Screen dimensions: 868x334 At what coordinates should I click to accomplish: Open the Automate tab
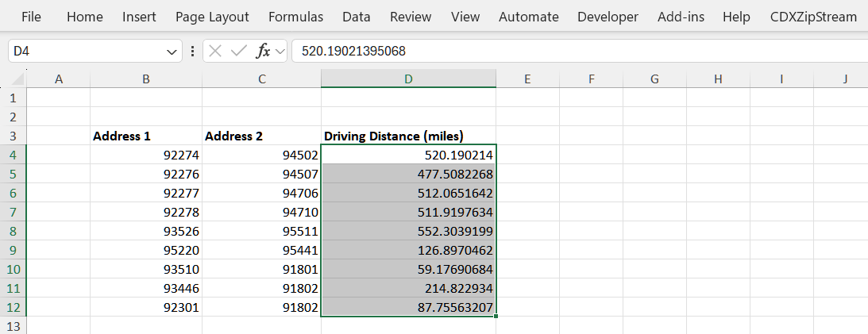coord(529,17)
